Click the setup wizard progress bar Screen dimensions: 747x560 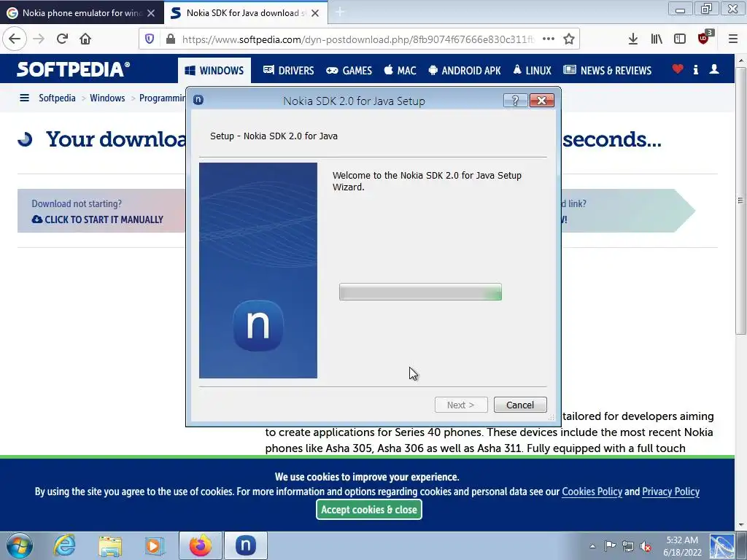pyautogui.click(x=420, y=292)
